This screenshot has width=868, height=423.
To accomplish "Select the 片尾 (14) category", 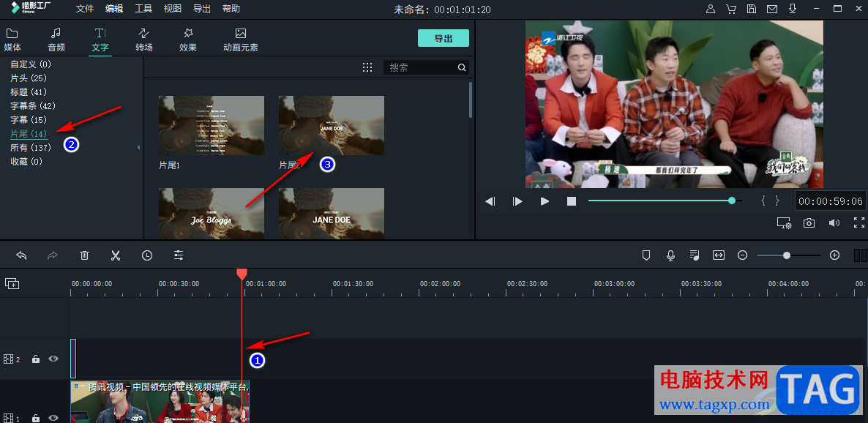I will click(x=29, y=133).
